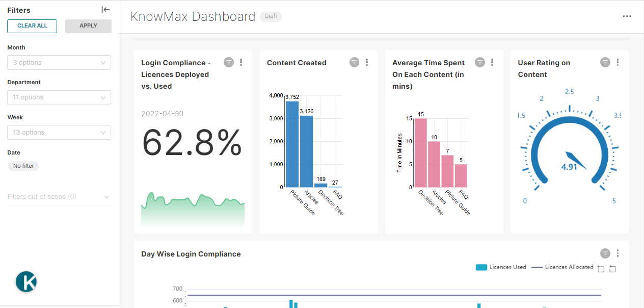This screenshot has height=308, width=644.
Task: Open the Department filter dropdown
Action: (59, 97)
